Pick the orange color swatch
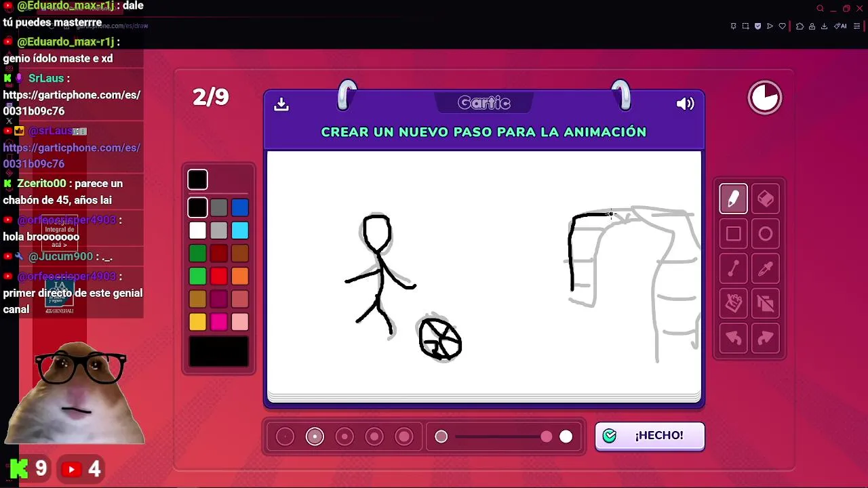Image resolution: width=868 pixels, height=488 pixels. click(x=240, y=277)
